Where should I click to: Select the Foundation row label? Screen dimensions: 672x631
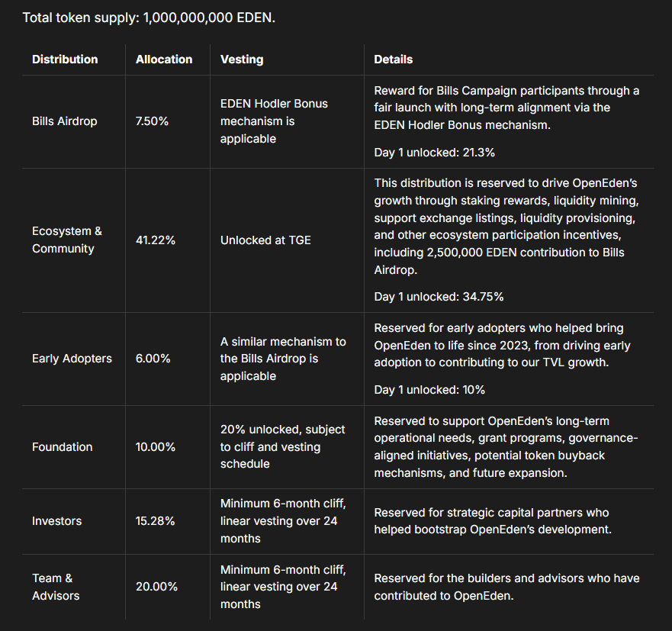click(x=63, y=447)
